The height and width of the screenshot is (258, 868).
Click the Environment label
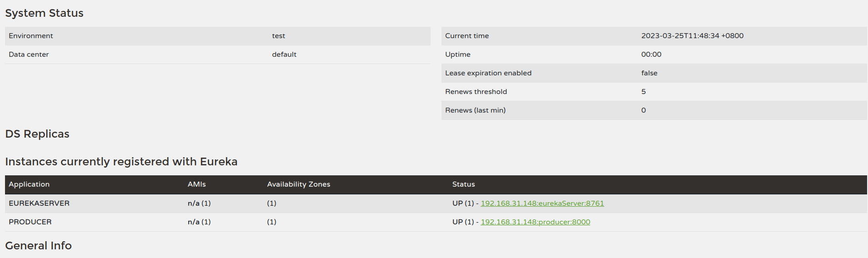tap(31, 36)
